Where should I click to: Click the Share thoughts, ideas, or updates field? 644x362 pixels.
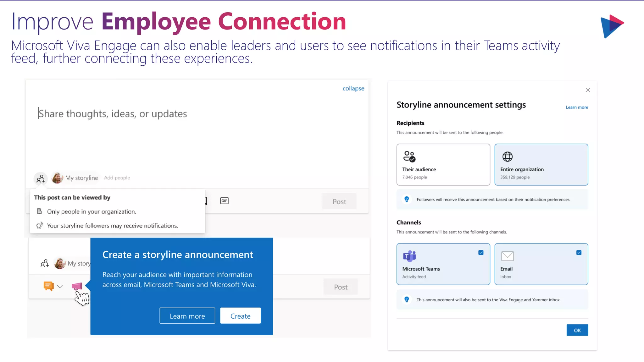pos(113,114)
